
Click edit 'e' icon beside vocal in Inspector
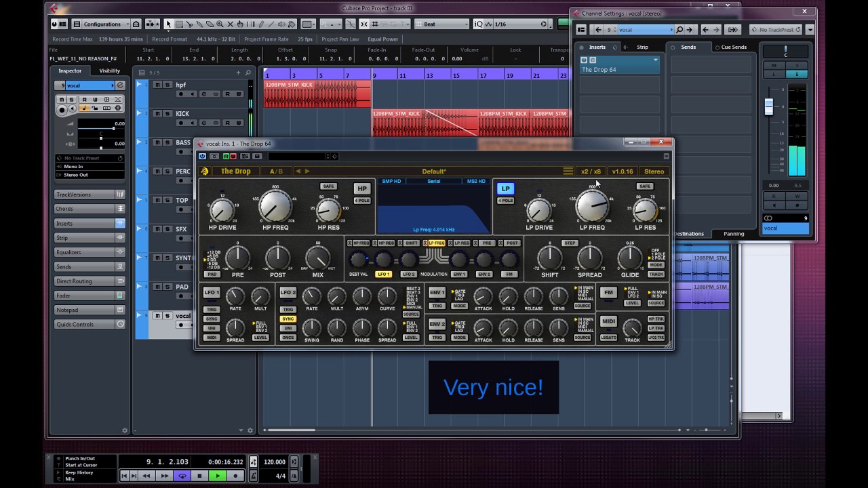pos(120,85)
